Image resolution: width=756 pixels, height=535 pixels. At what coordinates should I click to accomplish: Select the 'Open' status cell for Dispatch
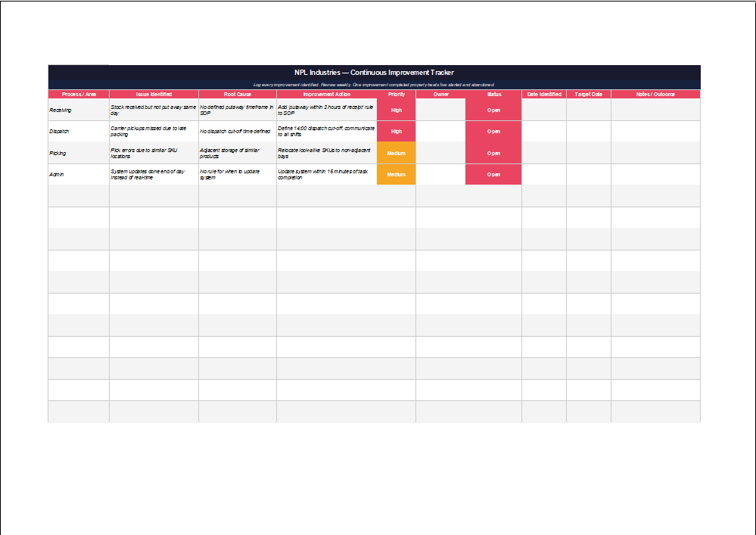pyautogui.click(x=493, y=132)
